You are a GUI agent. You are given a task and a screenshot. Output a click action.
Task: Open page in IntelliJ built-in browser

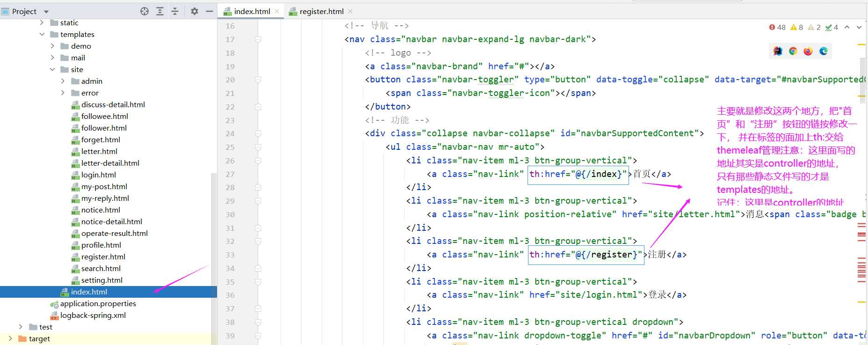(778, 51)
